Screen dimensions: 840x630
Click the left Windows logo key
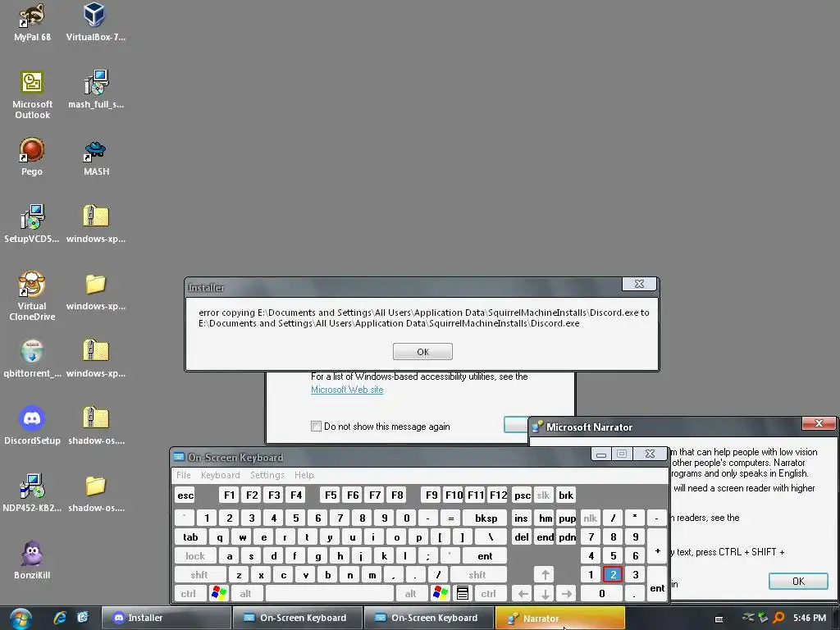[218, 594]
